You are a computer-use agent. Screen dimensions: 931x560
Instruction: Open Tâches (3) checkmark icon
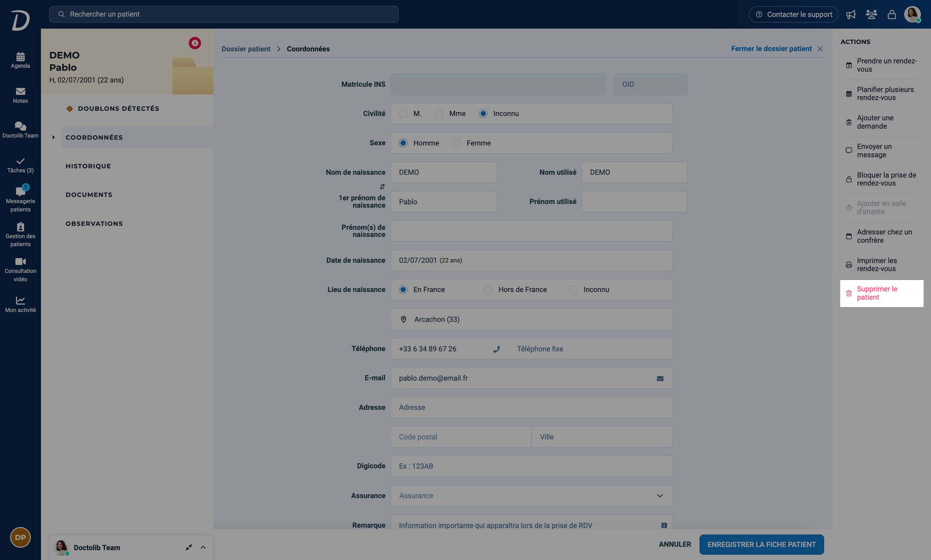coord(20,161)
